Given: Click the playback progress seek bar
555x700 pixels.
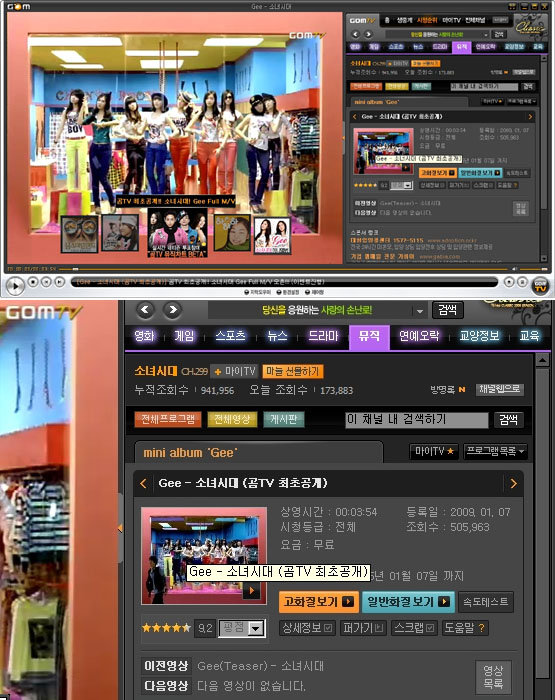Looking at the screenshot, I should click(284, 269).
